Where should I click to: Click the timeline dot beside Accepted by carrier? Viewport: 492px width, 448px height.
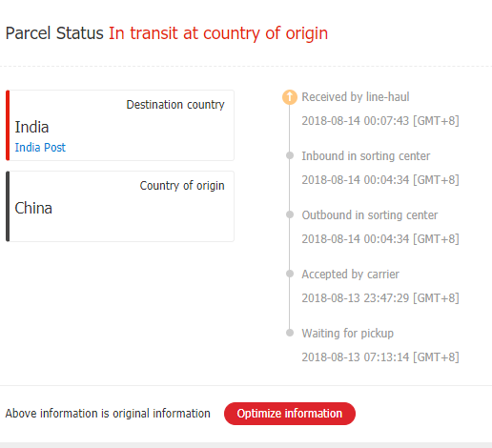[x=290, y=274]
